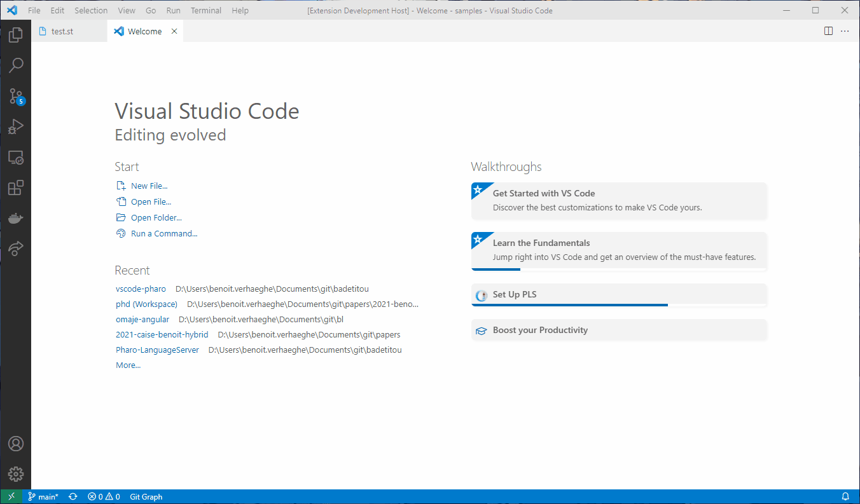
Task: Open Learn the Fundamentals walkthrough
Action: pyautogui.click(x=619, y=250)
